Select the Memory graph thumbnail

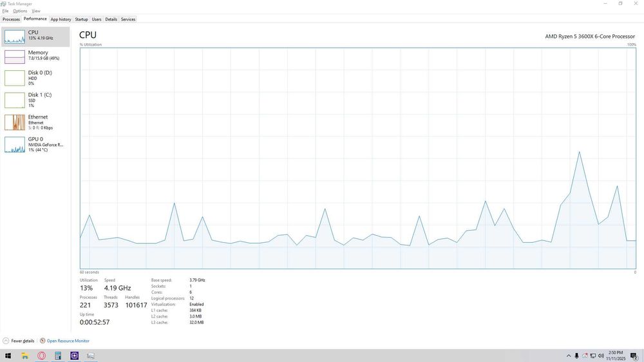pos(15,57)
